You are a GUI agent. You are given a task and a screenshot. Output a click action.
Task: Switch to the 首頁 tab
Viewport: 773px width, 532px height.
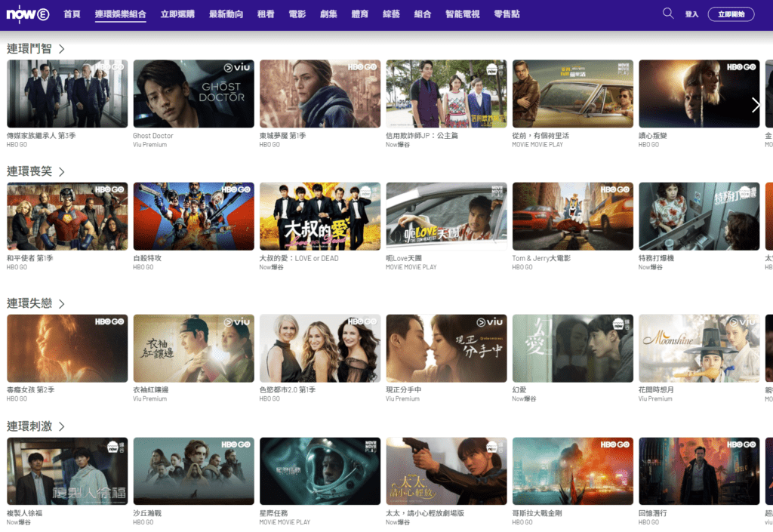tap(72, 13)
